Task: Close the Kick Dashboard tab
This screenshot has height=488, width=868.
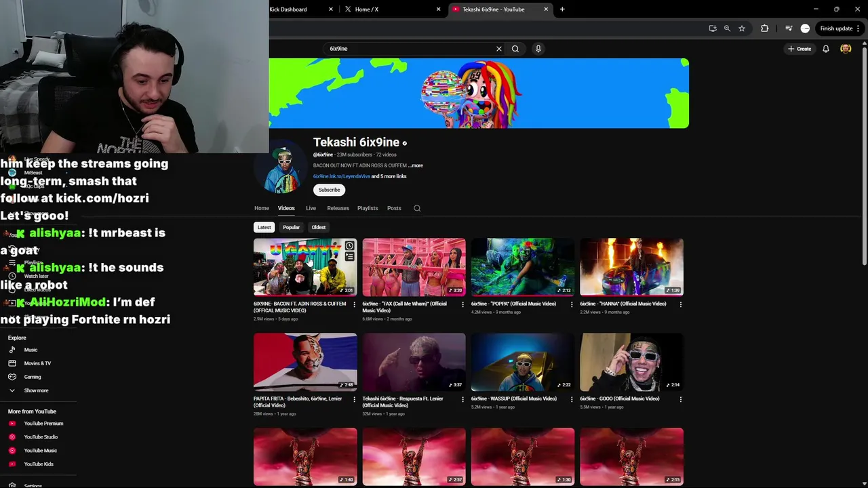Action: pos(331,9)
